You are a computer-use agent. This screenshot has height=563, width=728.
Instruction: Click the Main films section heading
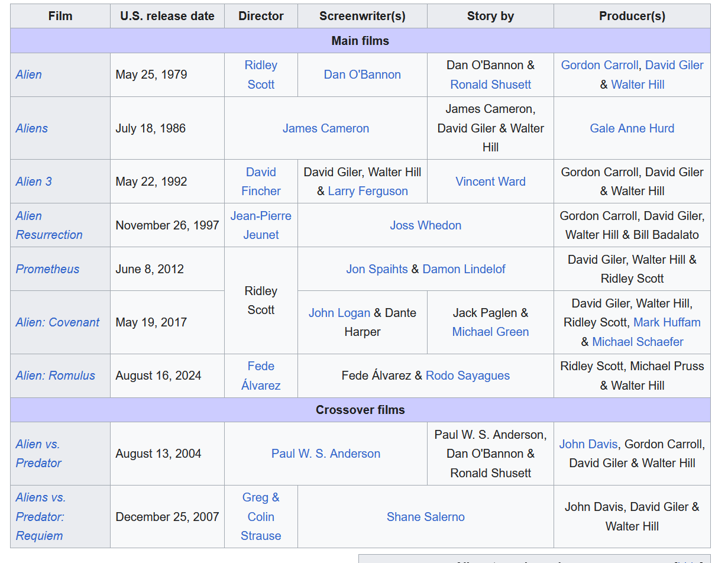tap(360, 41)
